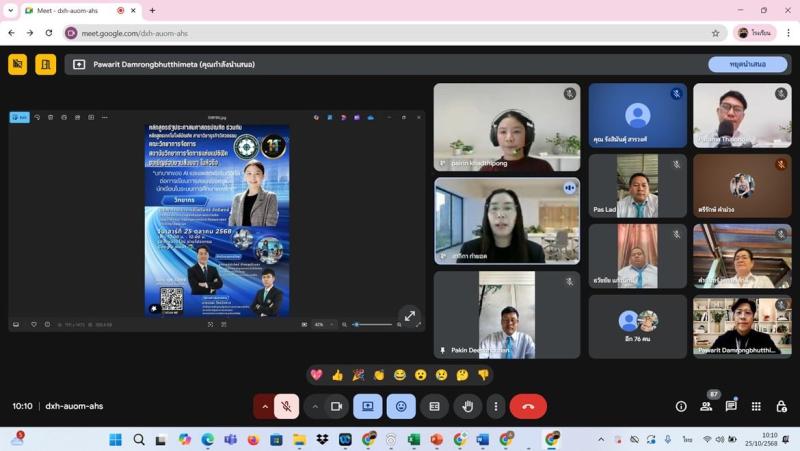Expand video settings chevron beside camera
The width and height of the screenshot is (800, 451).
[315, 406]
